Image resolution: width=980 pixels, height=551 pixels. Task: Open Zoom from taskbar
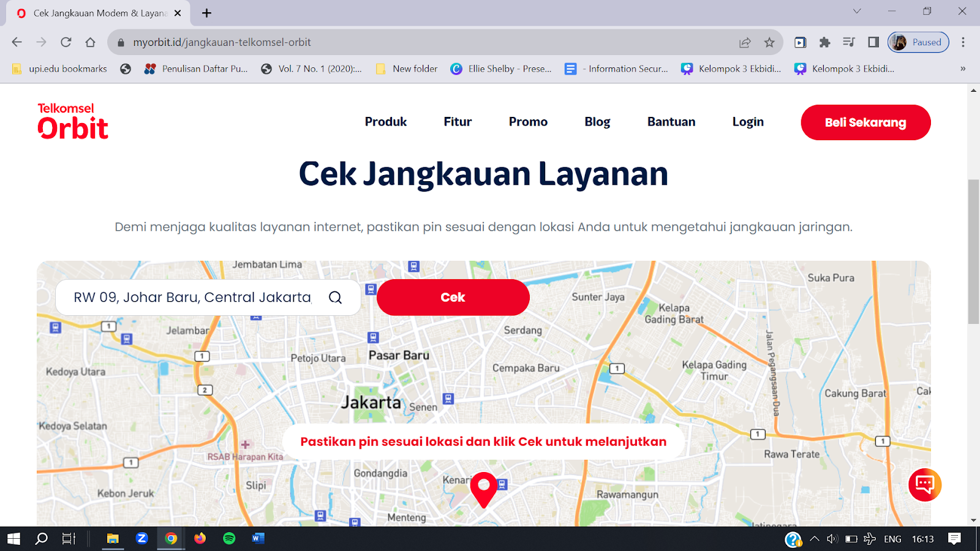coord(142,539)
